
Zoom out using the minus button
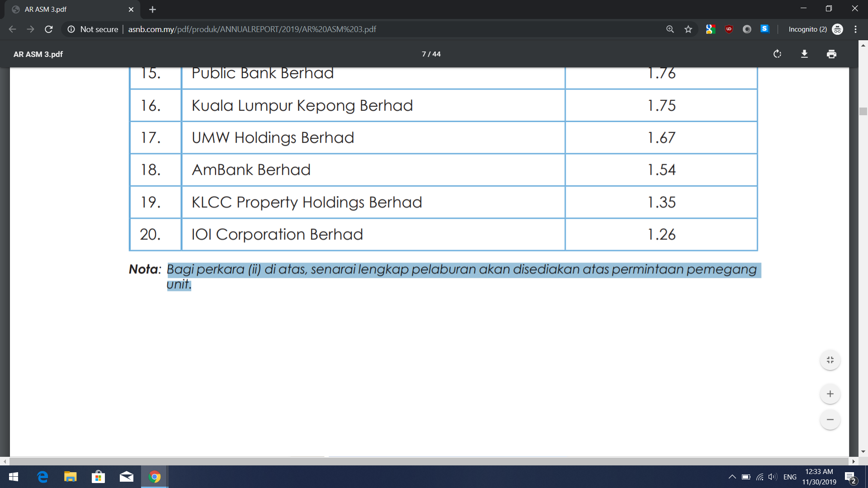pyautogui.click(x=830, y=419)
